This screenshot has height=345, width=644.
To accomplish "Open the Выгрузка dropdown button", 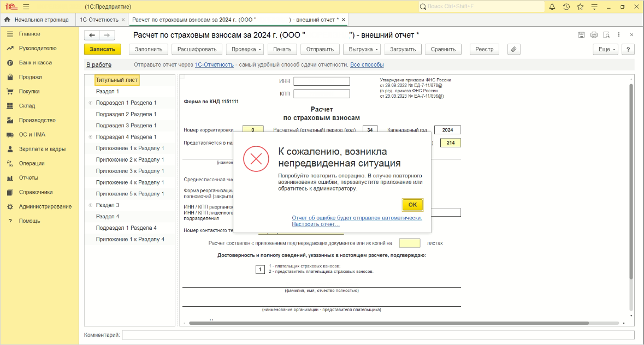I will click(362, 49).
